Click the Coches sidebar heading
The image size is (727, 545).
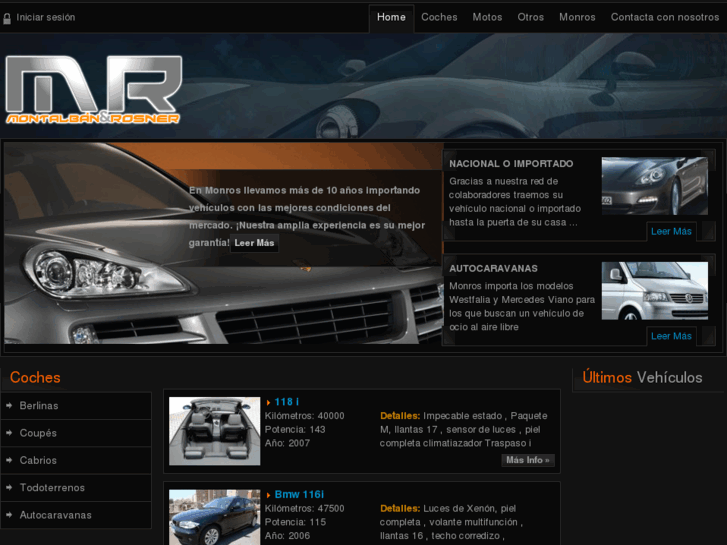[35, 378]
